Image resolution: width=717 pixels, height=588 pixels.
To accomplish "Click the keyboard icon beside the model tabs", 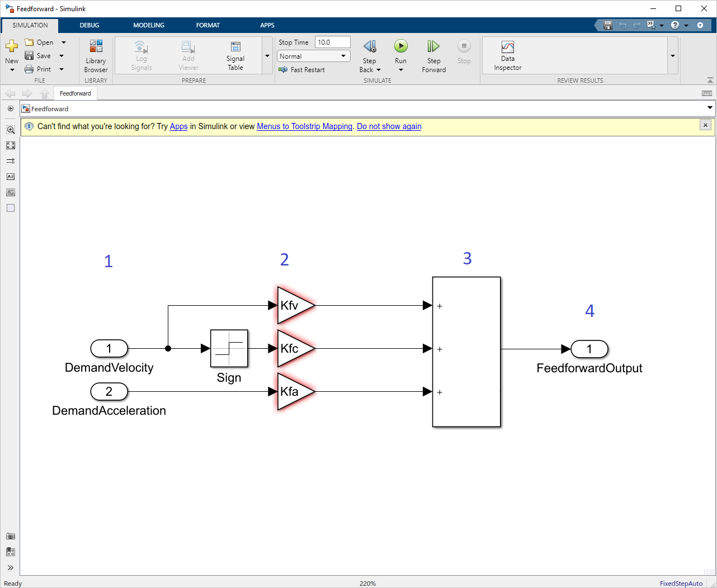I will pos(707,93).
